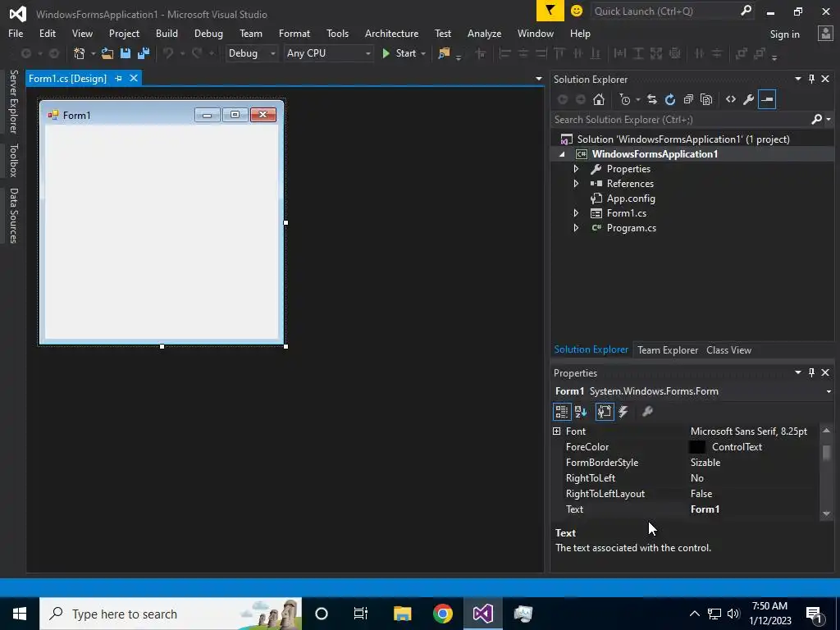Switch to the Team Explorer tab
The width and height of the screenshot is (840, 630).
pyautogui.click(x=668, y=350)
